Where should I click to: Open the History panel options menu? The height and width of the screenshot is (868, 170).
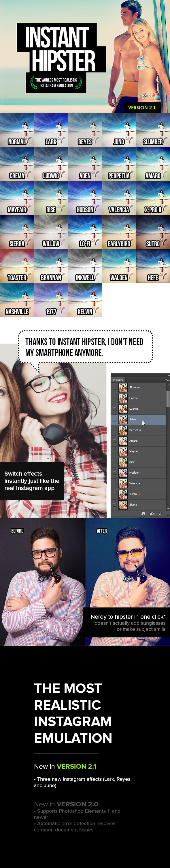point(167,380)
